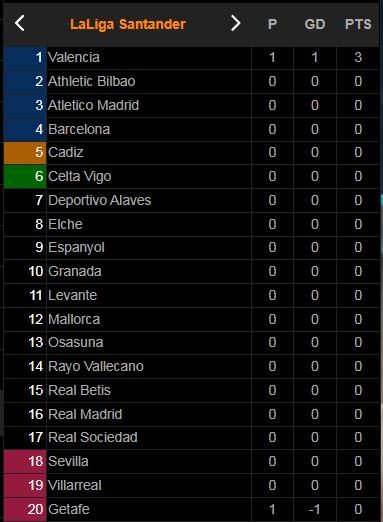Open Rayo Vallecano team entry
Image resolution: width=383 pixels, height=522 pixels.
pos(191,366)
